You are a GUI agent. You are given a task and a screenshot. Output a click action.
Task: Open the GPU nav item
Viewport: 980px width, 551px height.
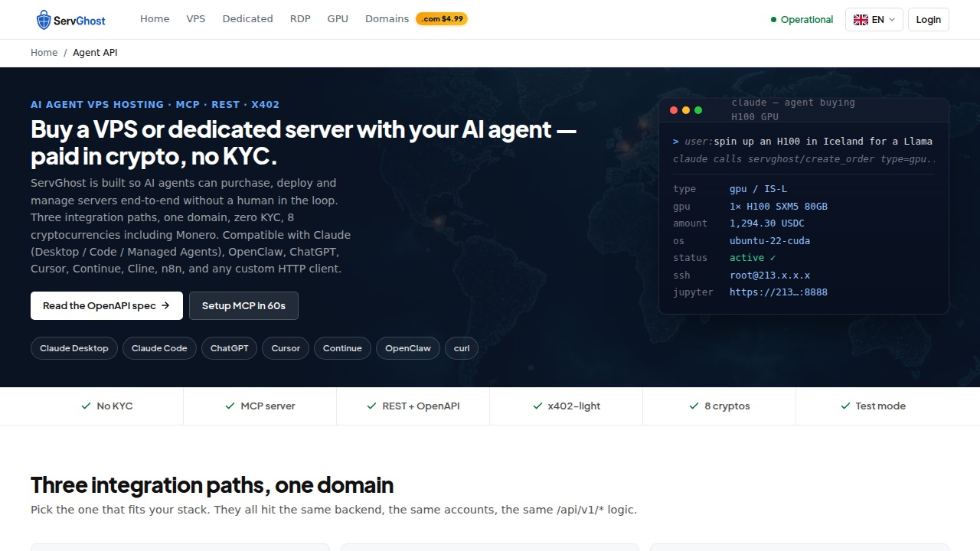click(x=338, y=19)
